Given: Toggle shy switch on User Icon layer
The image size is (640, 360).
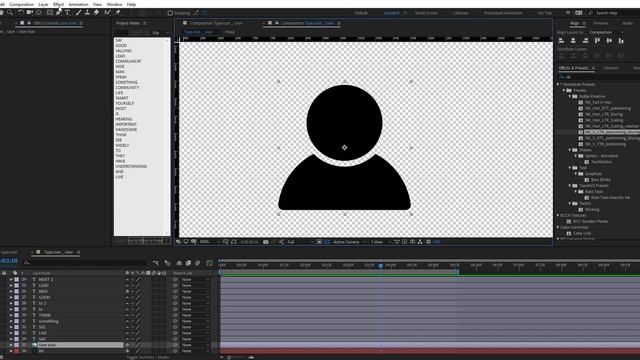Looking at the screenshot, I should pyautogui.click(x=127, y=345).
